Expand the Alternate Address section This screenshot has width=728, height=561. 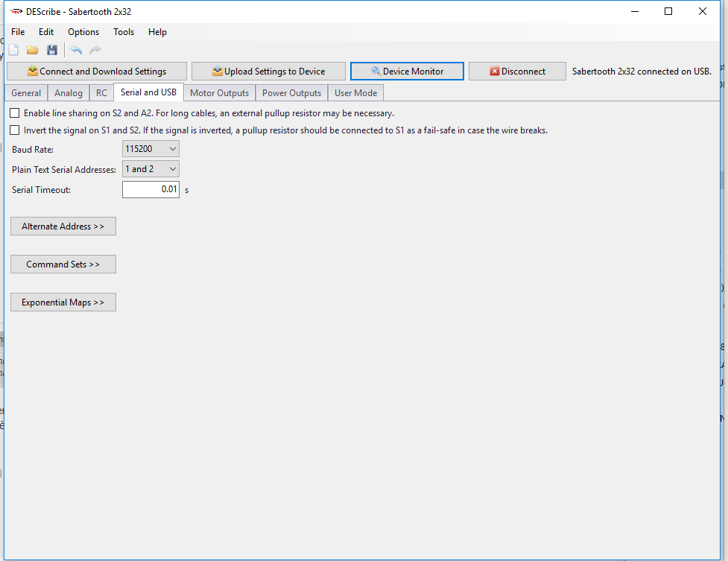(63, 226)
